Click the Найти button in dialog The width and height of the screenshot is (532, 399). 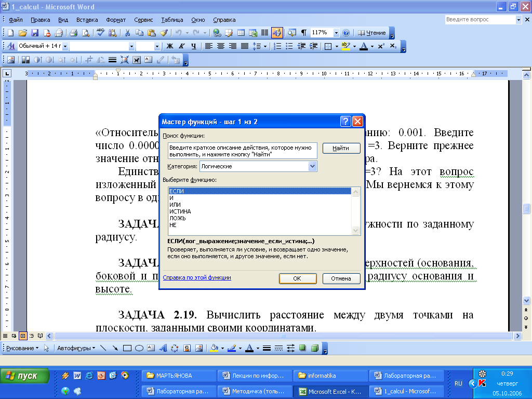point(341,148)
